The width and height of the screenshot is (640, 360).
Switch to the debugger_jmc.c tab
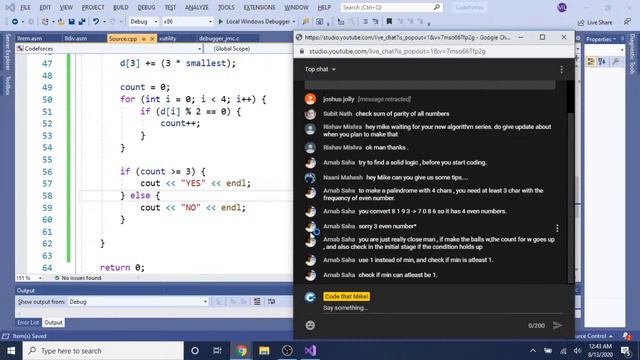[x=219, y=38]
